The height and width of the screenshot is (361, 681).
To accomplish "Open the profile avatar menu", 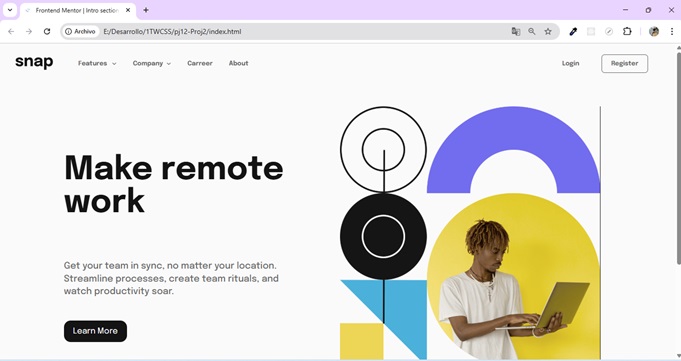I will click(654, 31).
